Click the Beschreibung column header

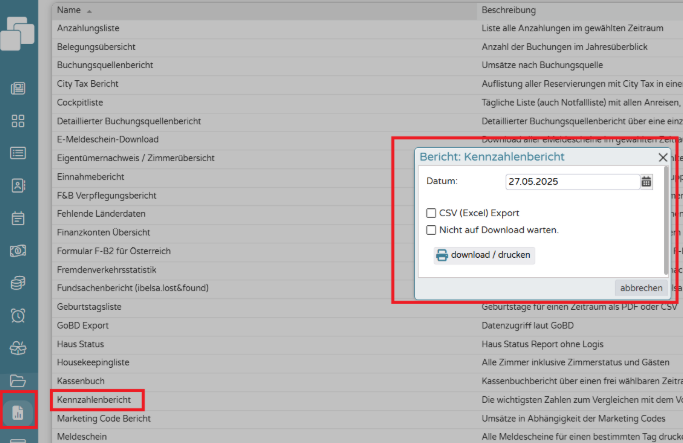[x=510, y=8]
